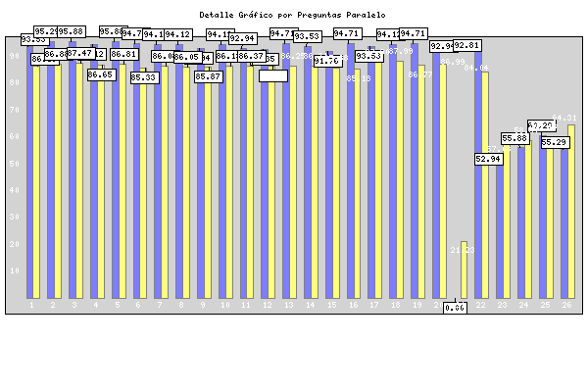588x392 pixels.
Task: Click x-axis label 5
Action: tap(118, 305)
